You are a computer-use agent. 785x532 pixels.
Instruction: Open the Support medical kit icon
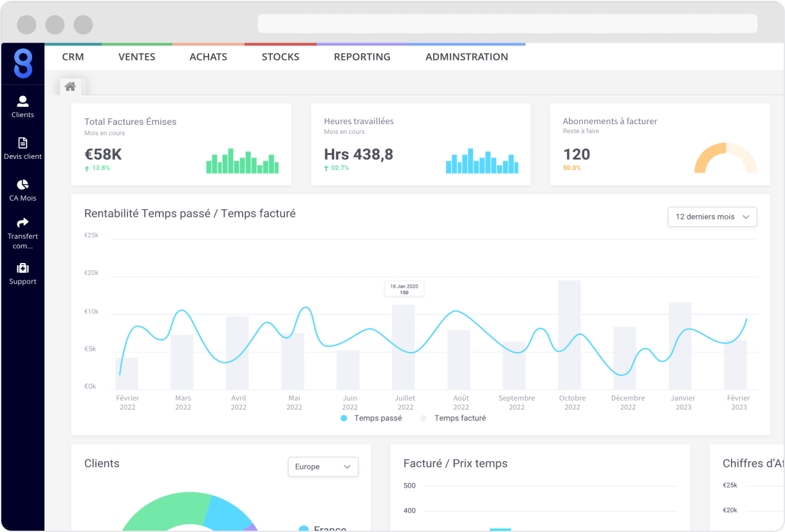pyautogui.click(x=23, y=268)
